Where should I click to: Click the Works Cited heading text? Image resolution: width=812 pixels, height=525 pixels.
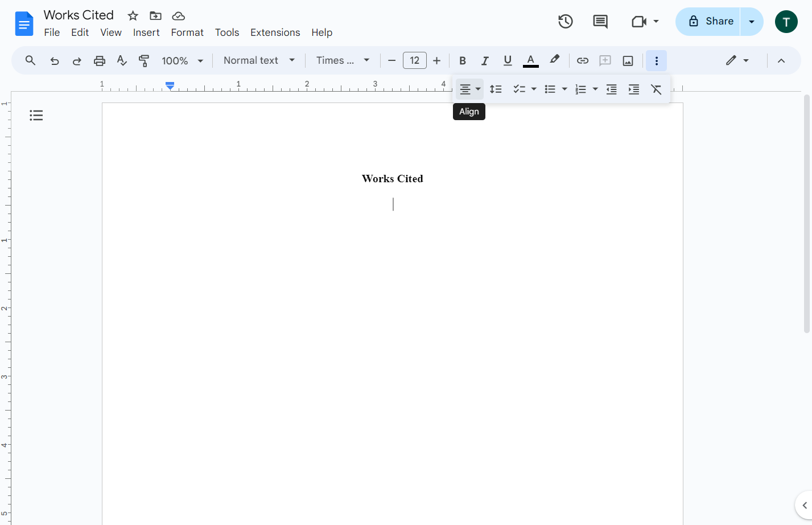pos(393,179)
